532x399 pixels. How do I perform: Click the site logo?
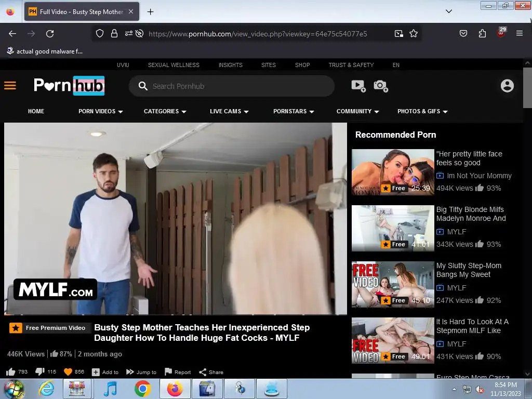pos(69,86)
